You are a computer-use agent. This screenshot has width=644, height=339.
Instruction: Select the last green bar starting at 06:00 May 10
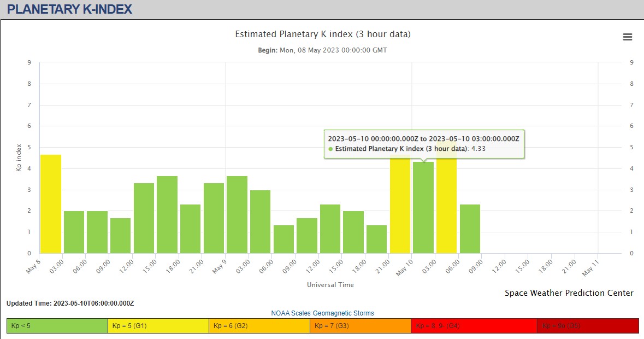click(x=470, y=229)
